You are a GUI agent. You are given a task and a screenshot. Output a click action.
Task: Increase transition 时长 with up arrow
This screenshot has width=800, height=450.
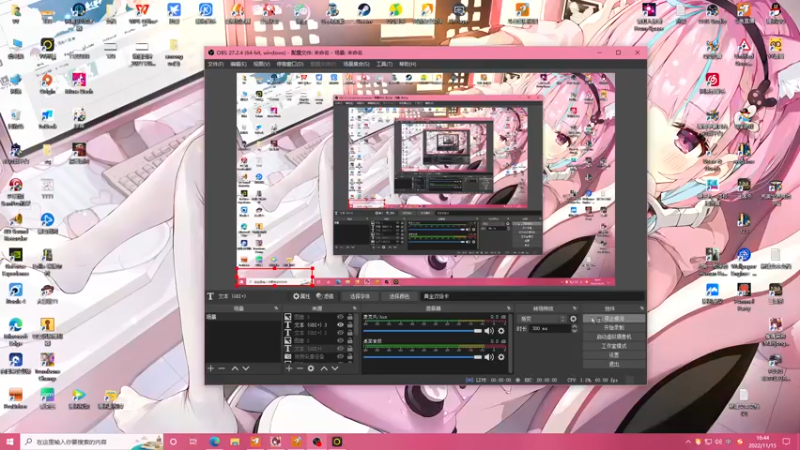pos(574,327)
